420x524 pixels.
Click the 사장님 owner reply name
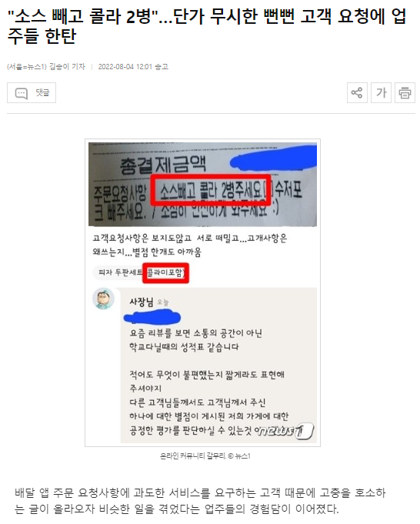point(142,302)
